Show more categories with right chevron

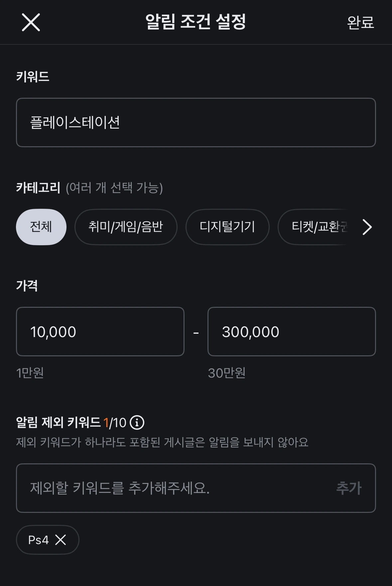[367, 227]
